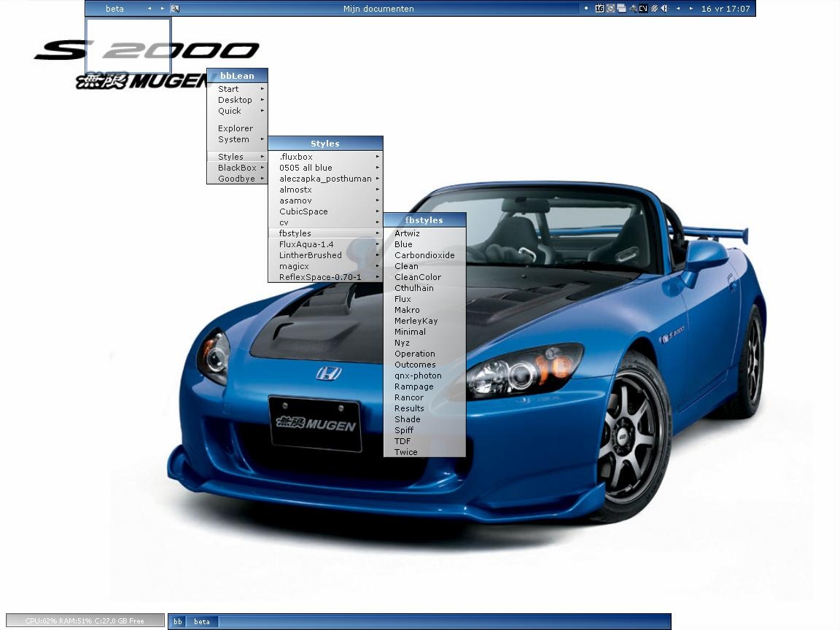Click the speaker volume tray icon
840x630 pixels.
click(664, 9)
